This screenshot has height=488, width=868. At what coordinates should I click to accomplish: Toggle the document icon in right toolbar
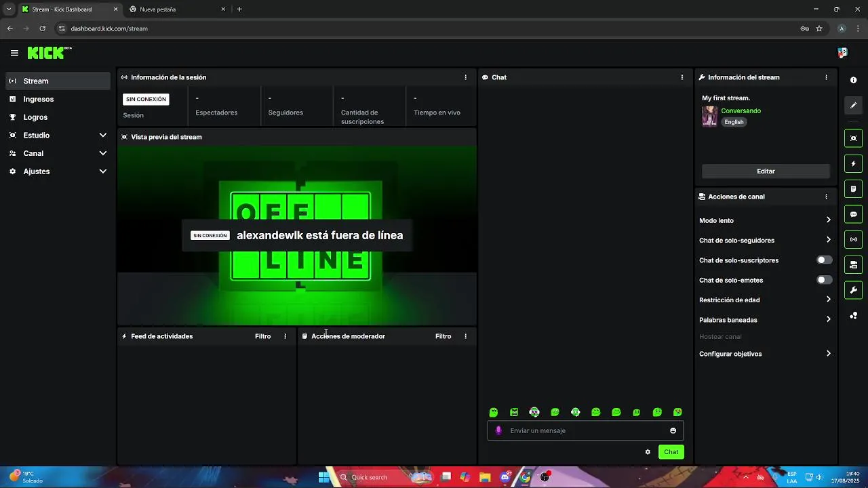pos(853,189)
